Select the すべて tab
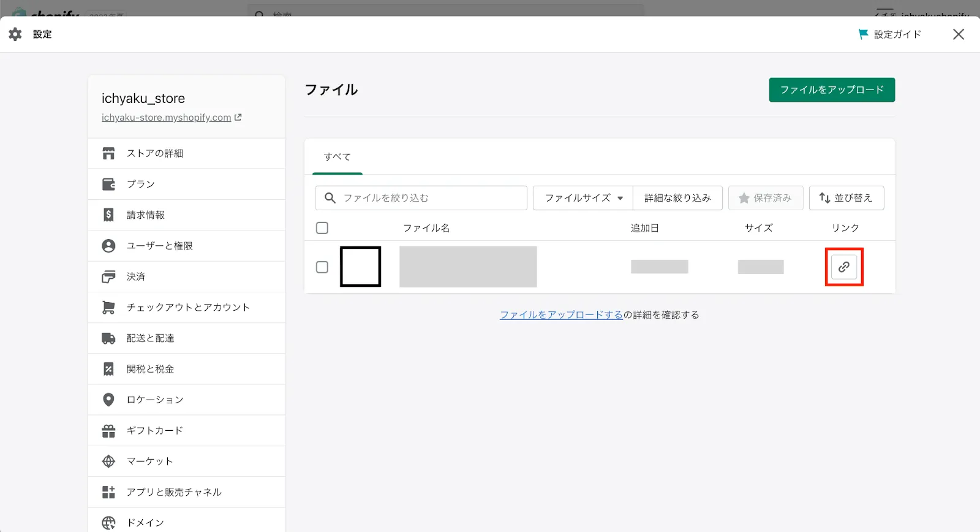980x532 pixels. tap(337, 157)
